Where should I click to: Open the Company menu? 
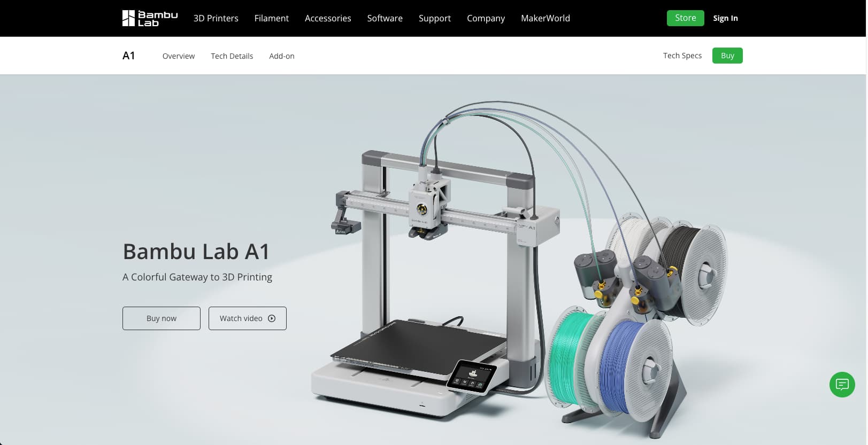pos(486,18)
